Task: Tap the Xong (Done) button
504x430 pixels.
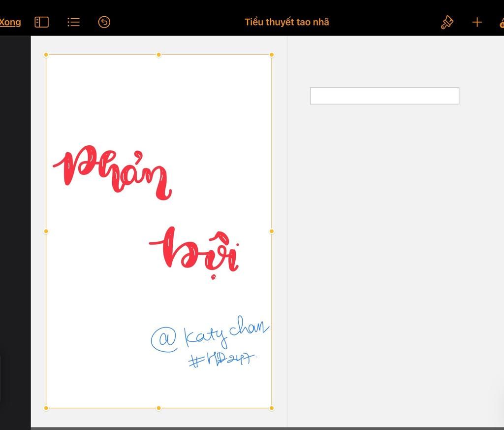Action: point(10,22)
